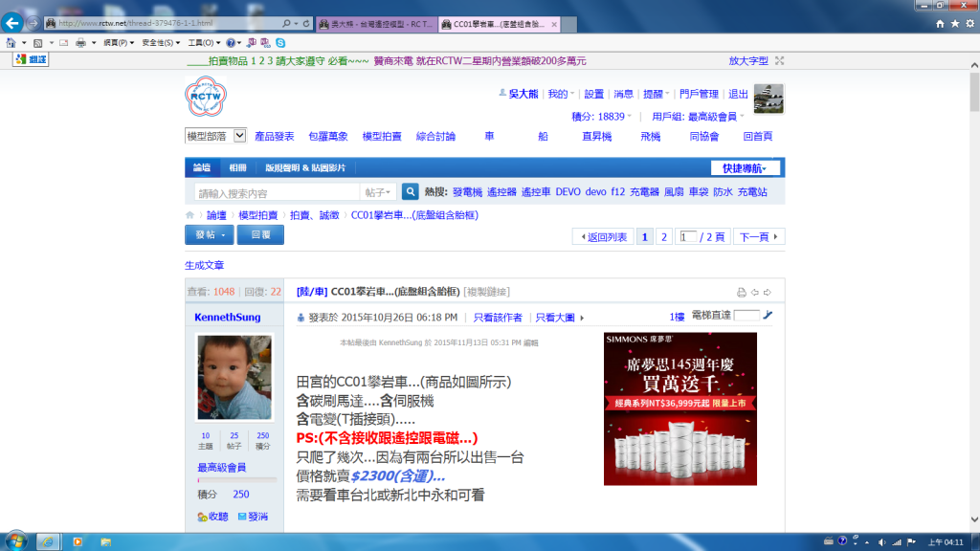The width and height of the screenshot is (980, 551).
Task: Open the IE tools gear icon
Action: 970,23
